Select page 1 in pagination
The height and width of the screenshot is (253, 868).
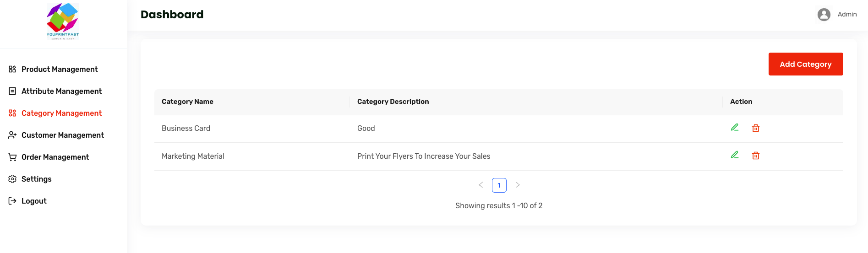coord(499,185)
